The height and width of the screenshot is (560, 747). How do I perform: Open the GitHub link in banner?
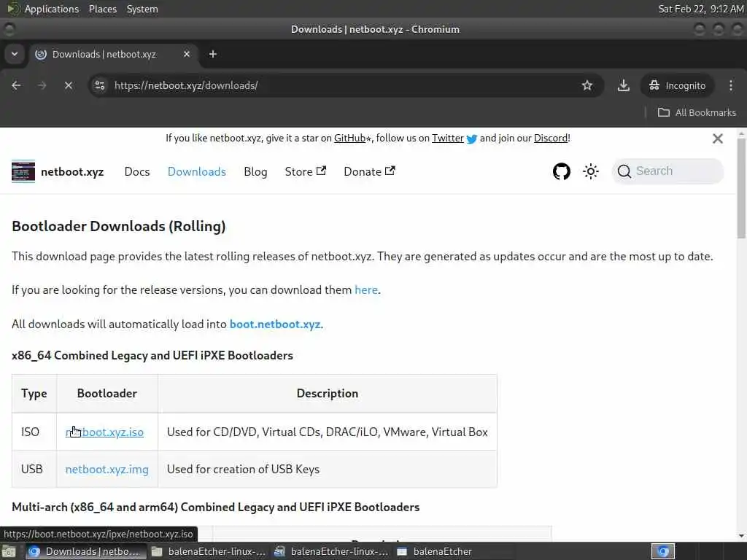point(349,138)
